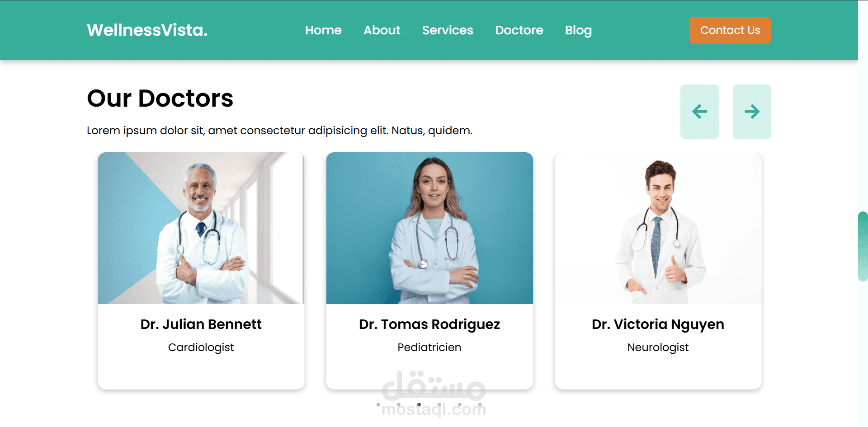The width and height of the screenshot is (868, 427).
Task: Click the right arrow to show next doctors
Action: pyautogui.click(x=752, y=112)
